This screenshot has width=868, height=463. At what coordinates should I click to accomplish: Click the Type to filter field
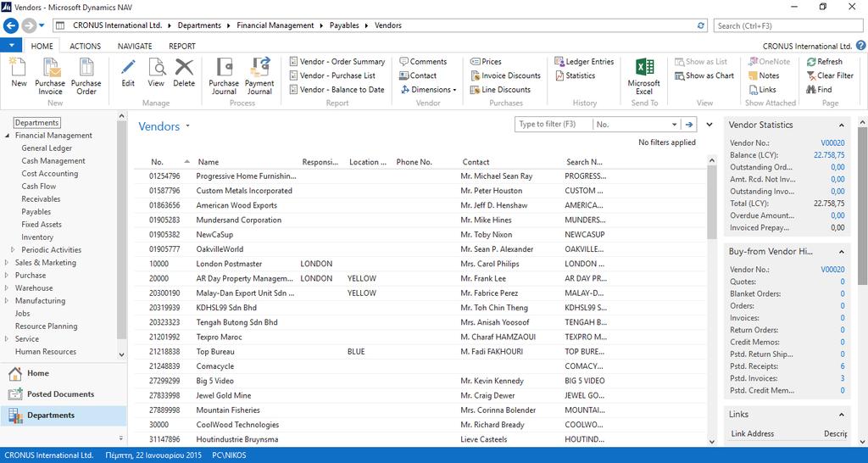pyautogui.click(x=554, y=125)
